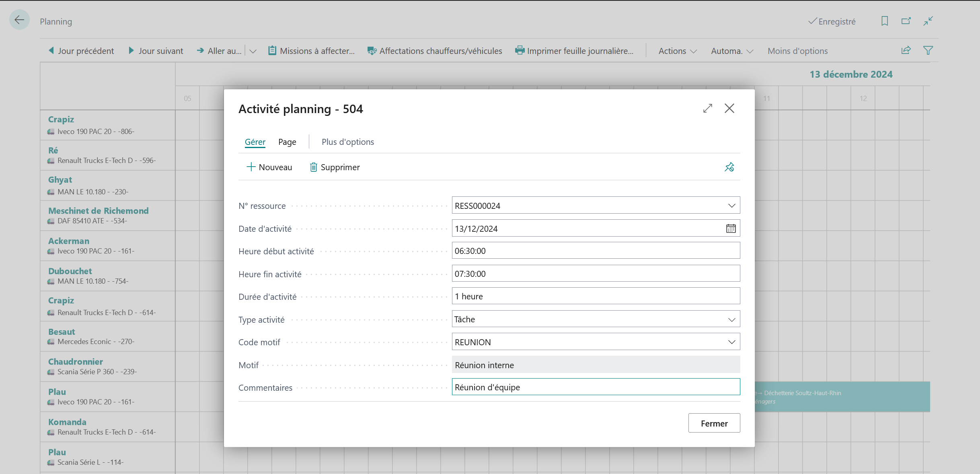Image resolution: width=980 pixels, height=474 pixels.
Task: Go to Jour suivant
Action: (156, 51)
